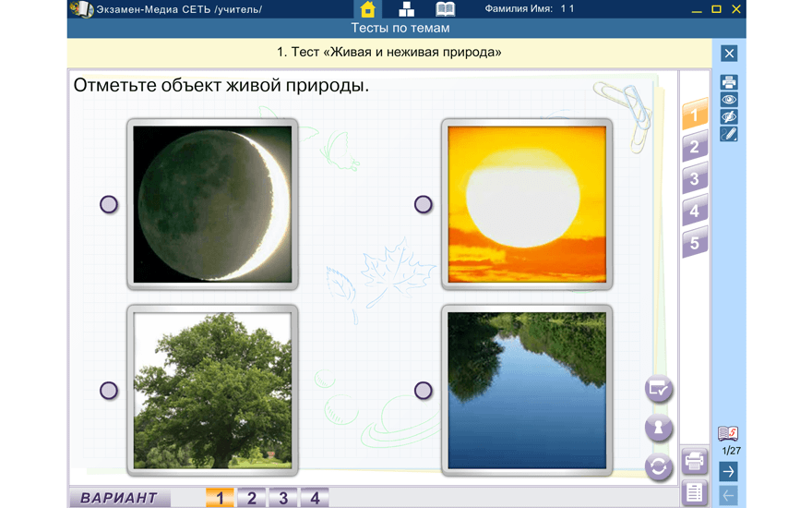Select the pencil drawing tool
Viewport: 812px width, 508px height.
click(729, 134)
